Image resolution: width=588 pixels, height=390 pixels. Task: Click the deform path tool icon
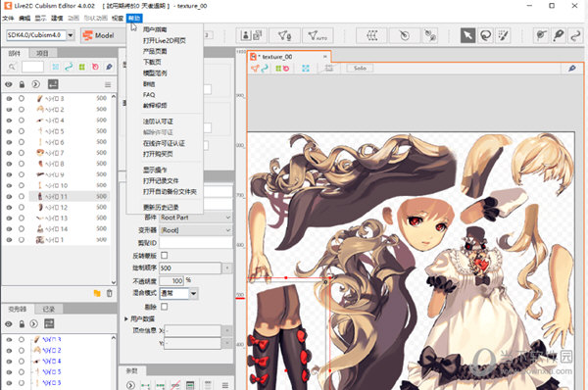[575, 35]
